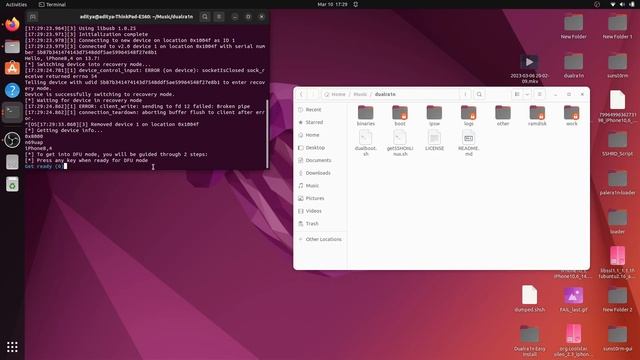The height and width of the screenshot is (360, 640).
Task: Open the Terminal hamburger menu
Action: pyautogui.click(x=219, y=17)
